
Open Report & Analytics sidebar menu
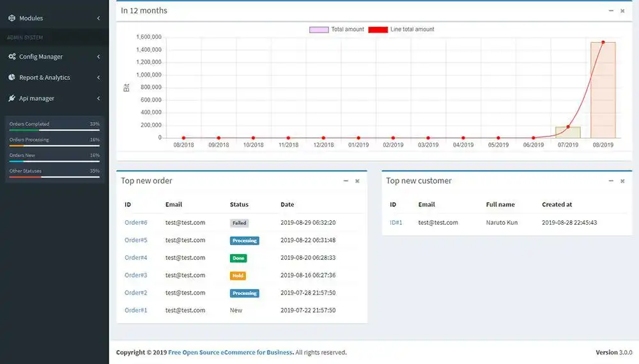54,77
